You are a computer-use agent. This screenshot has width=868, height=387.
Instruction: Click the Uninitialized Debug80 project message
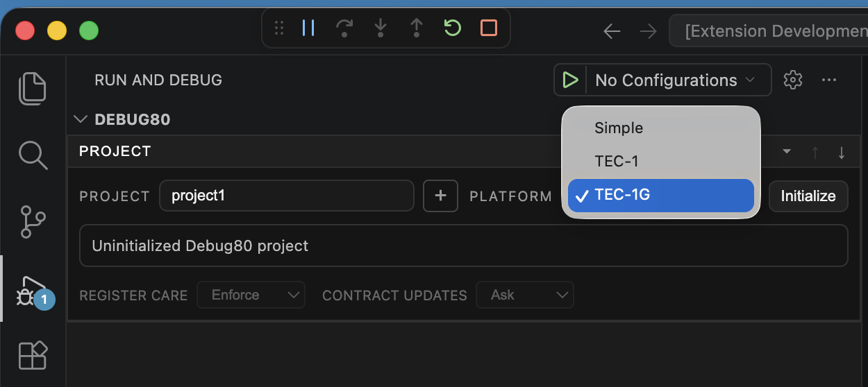pyautogui.click(x=464, y=246)
